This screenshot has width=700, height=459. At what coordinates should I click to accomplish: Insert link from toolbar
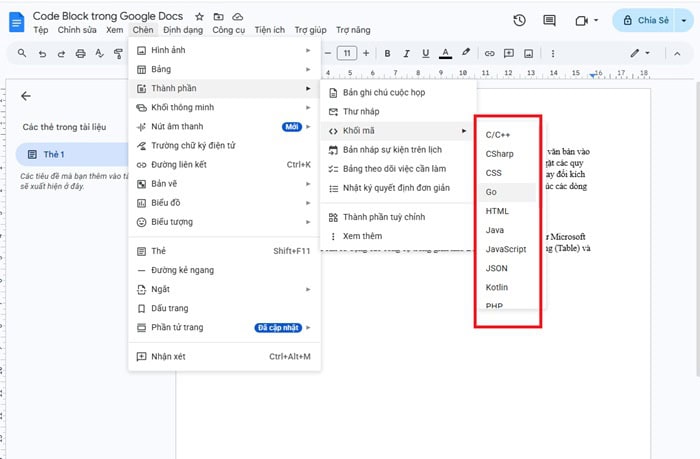click(489, 54)
